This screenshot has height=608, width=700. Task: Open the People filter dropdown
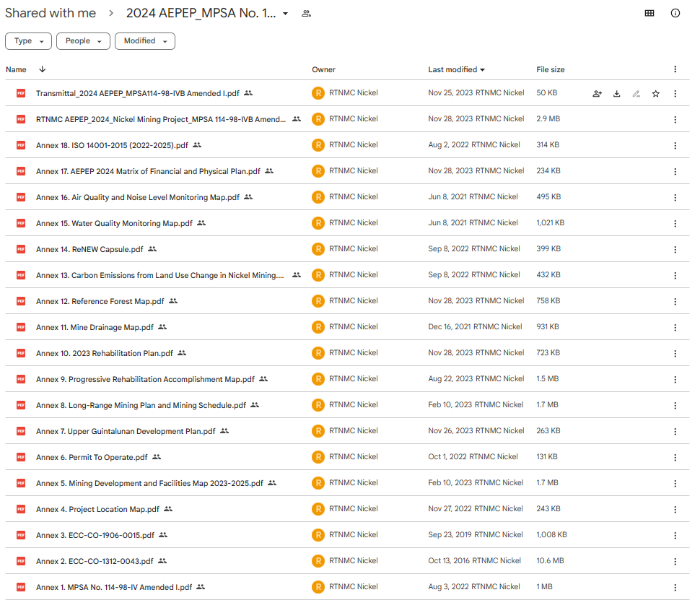pos(83,41)
